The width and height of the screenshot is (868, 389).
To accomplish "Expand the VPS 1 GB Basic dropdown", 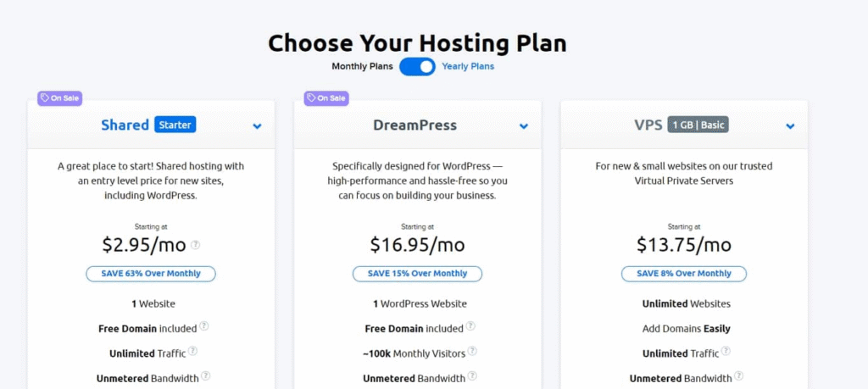I will pyautogui.click(x=790, y=126).
